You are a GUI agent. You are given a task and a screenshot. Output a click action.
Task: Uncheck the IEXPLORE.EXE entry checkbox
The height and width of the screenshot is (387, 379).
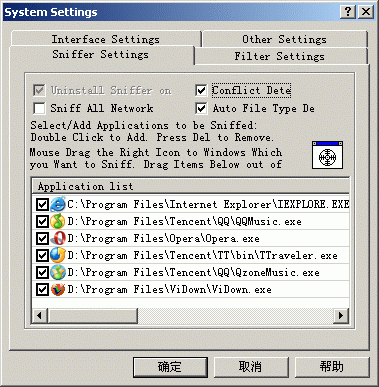[x=42, y=204]
